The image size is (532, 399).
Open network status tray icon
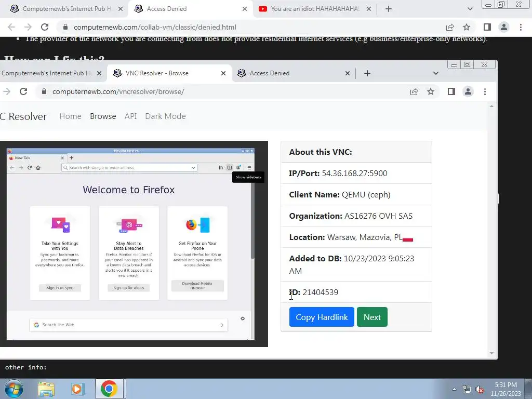click(x=467, y=390)
